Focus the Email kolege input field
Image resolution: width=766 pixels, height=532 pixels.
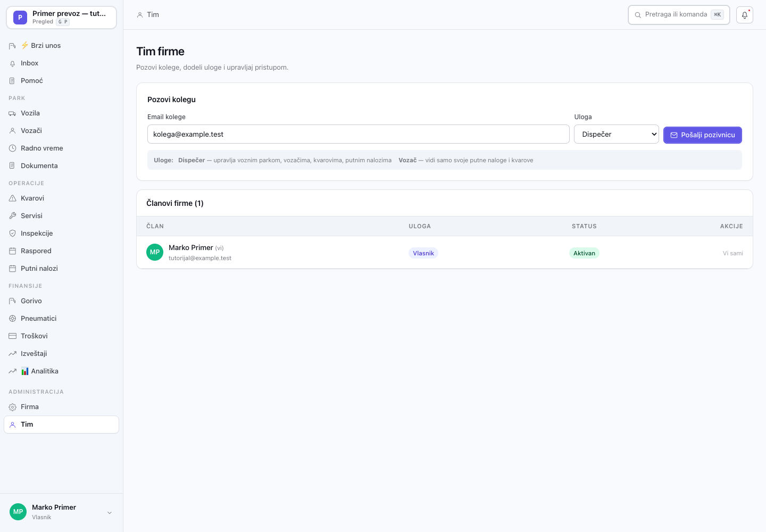(x=358, y=134)
